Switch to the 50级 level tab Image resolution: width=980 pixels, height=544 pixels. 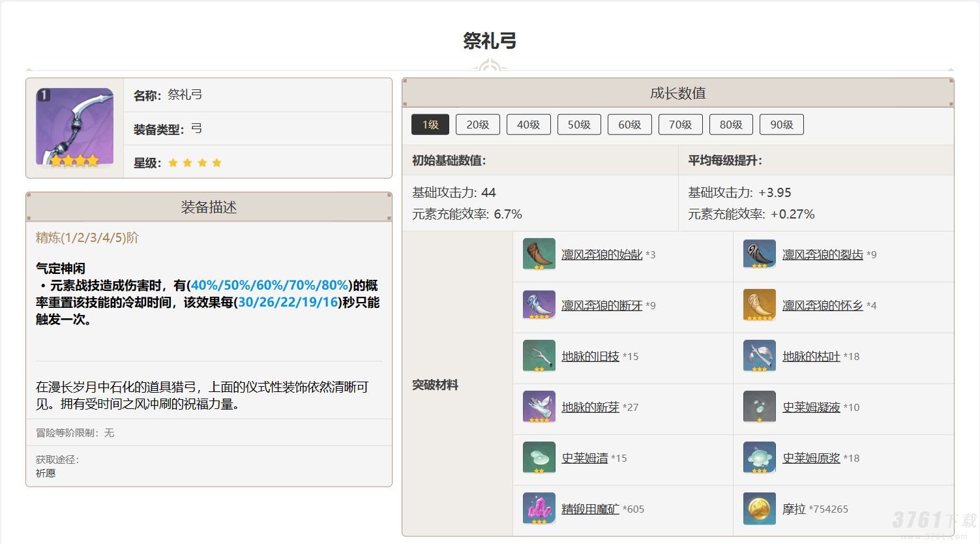click(x=579, y=125)
